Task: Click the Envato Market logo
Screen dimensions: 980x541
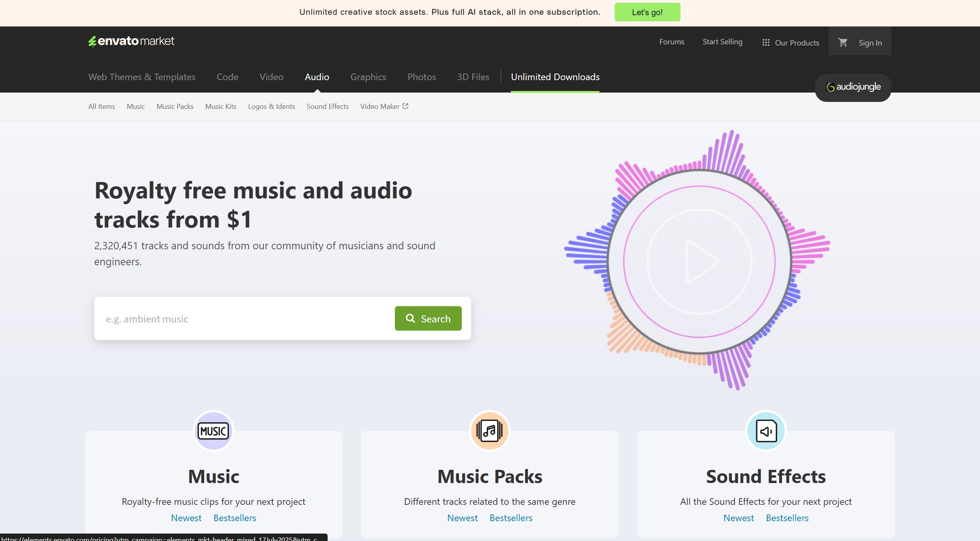Action: 131,41
